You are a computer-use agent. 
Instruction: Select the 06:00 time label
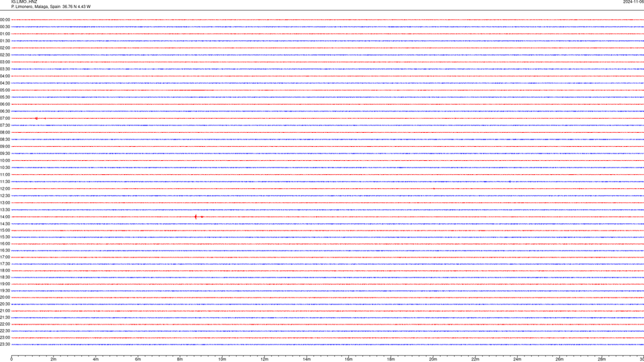5,105
